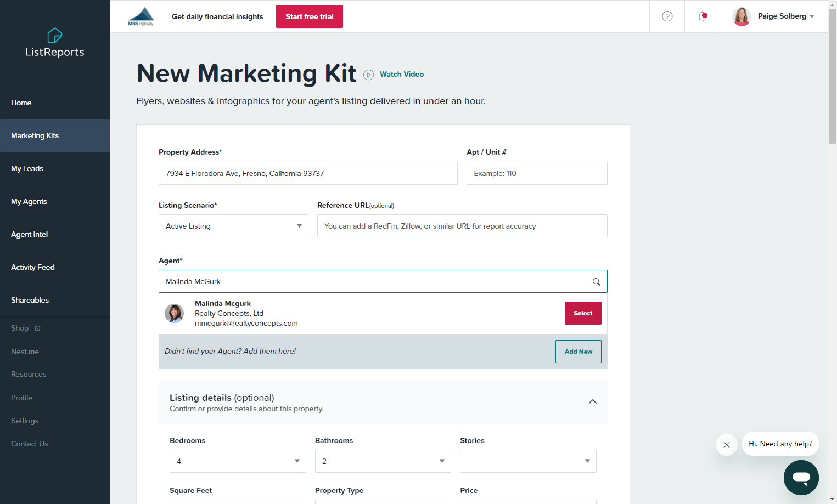
Task: Click the agent search magnifier icon
Action: [x=596, y=282]
